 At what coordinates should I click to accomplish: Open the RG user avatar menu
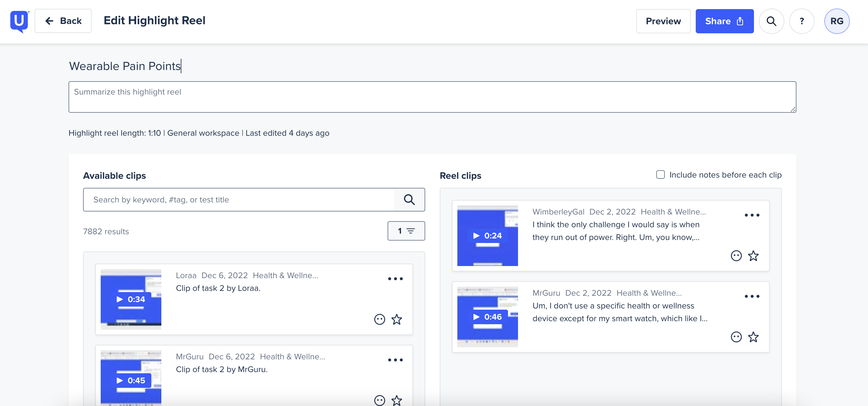(x=836, y=21)
